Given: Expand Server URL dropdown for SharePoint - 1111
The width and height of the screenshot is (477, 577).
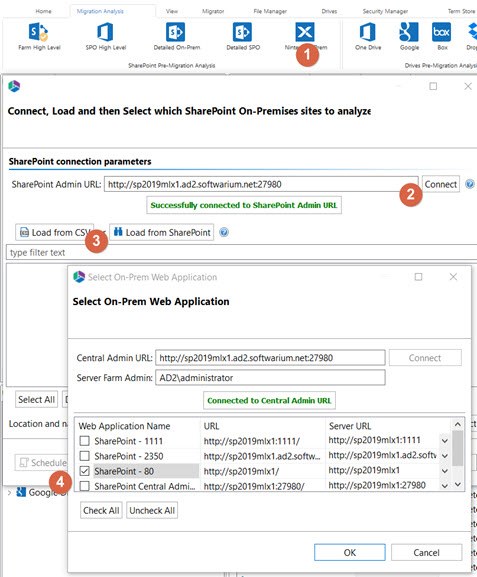Looking at the screenshot, I should [x=445, y=440].
